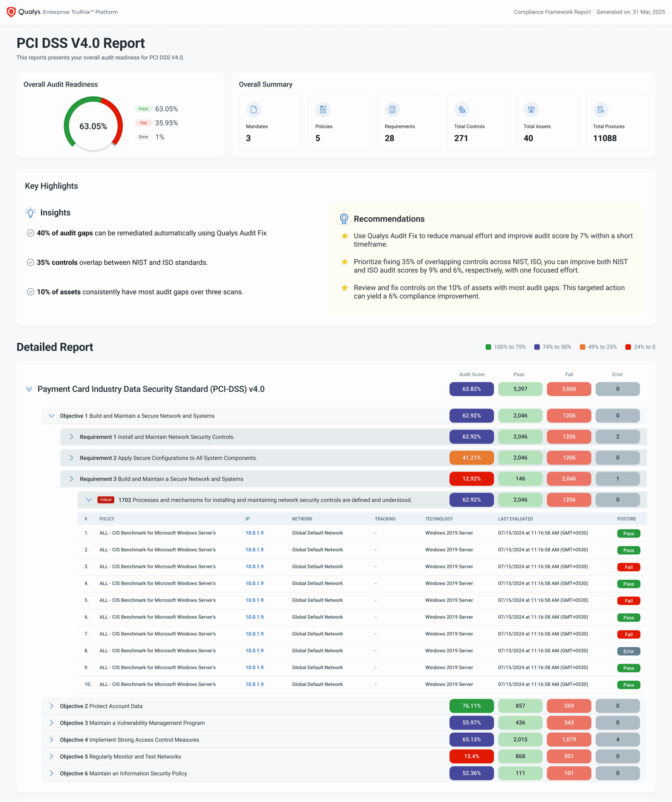Select the Requirements list icon
Image resolution: width=672 pixels, height=802 pixels.
[392, 110]
